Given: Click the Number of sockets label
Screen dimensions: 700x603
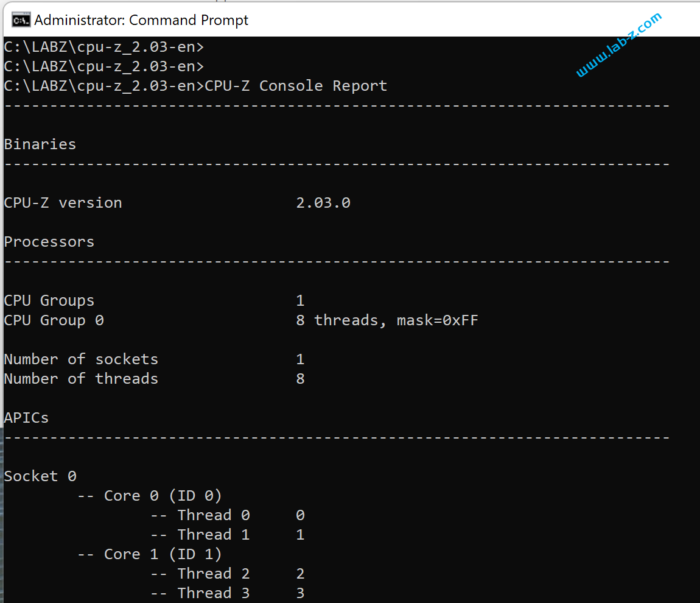Looking at the screenshot, I should point(81,359).
